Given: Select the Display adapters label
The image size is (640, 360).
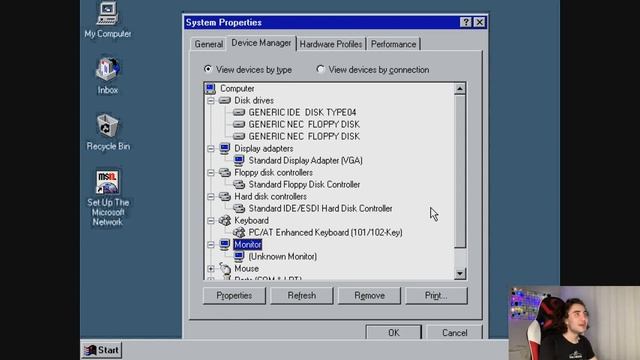Looking at the screenshot, I should [264, 148].
